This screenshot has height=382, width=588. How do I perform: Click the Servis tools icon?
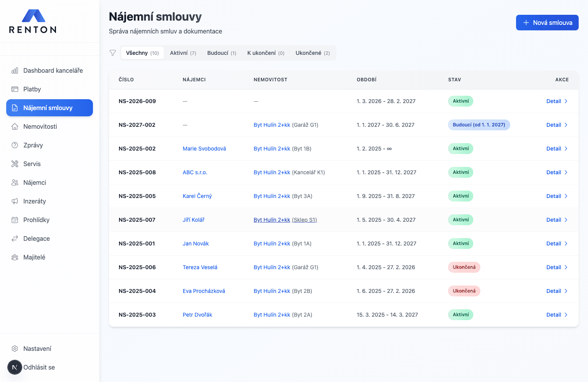tap(15, 164)
